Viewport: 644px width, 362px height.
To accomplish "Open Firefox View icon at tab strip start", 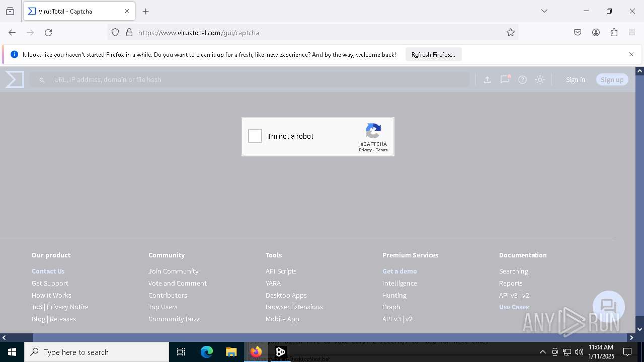I will pos(10,11).
